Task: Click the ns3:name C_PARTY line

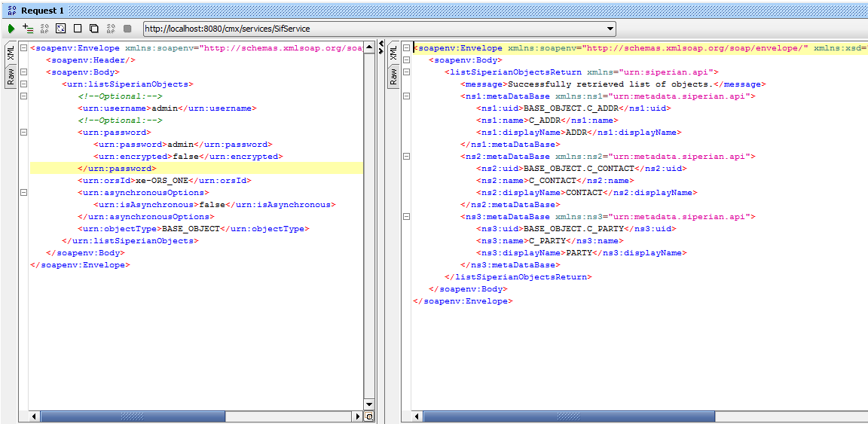Action: click(x=550, y=241)
